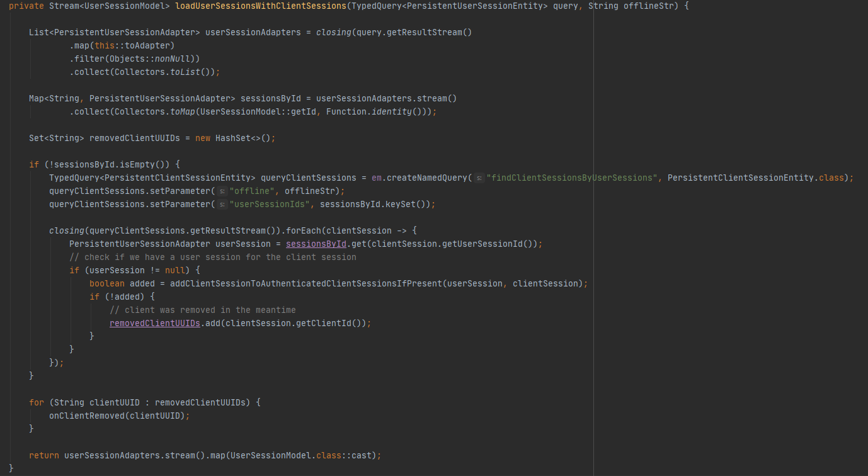
Task: Click the underlined sessionsById reference
Action: coord(316,243)
